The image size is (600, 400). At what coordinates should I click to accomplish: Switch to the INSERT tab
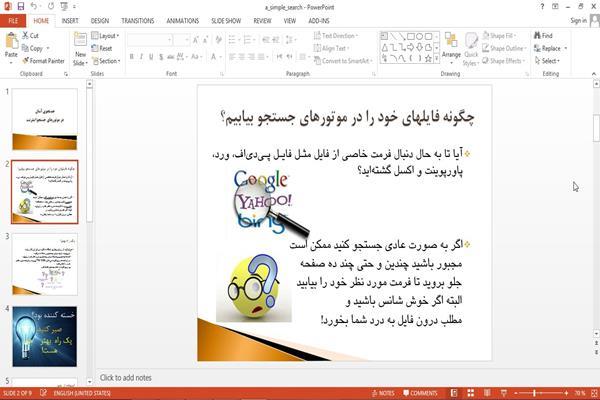70,21
